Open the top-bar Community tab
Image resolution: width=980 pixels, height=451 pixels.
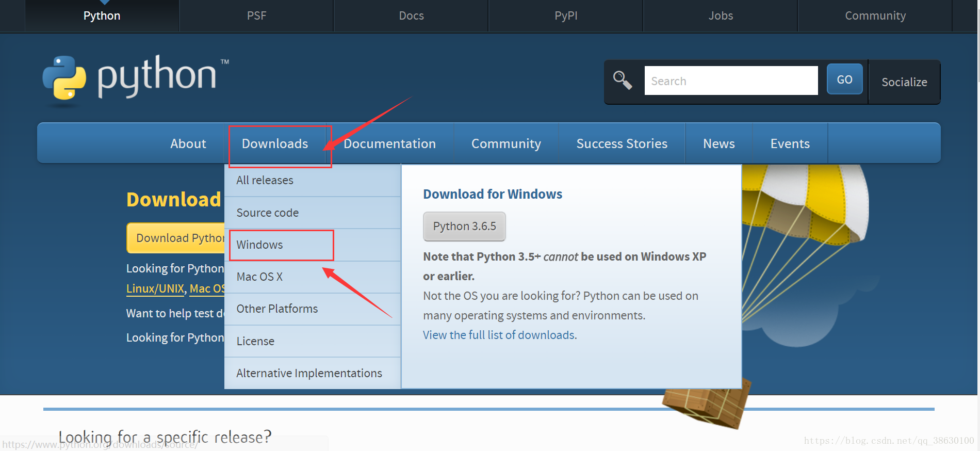coord(875,16)
